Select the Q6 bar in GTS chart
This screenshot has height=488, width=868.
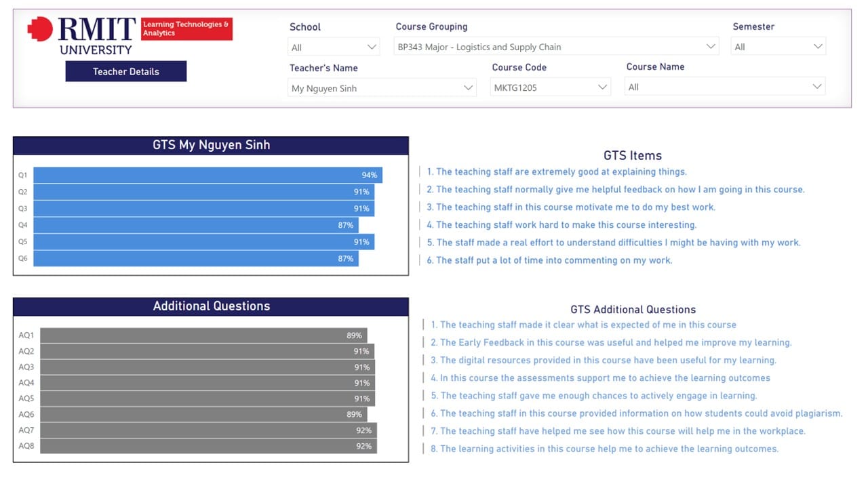tap(195, 258)
